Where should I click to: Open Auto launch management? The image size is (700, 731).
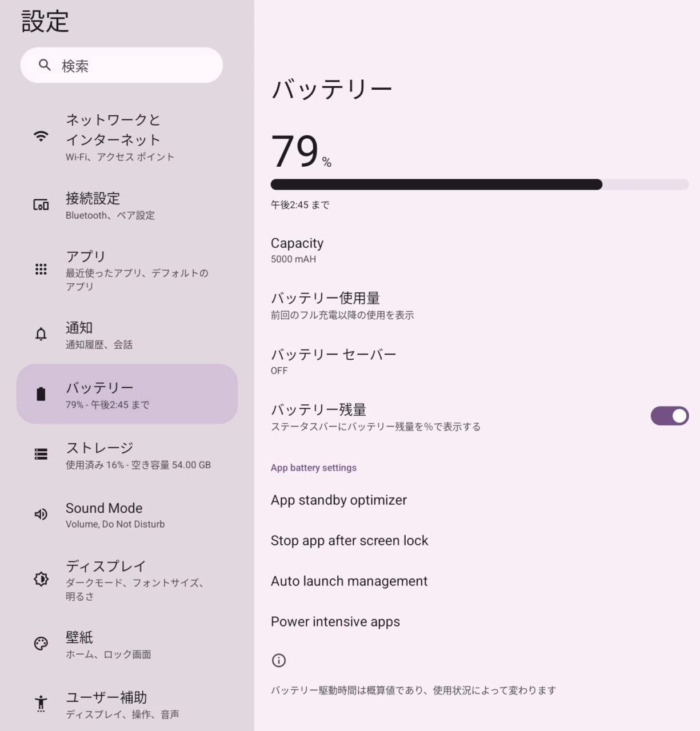tap(349, 581)
